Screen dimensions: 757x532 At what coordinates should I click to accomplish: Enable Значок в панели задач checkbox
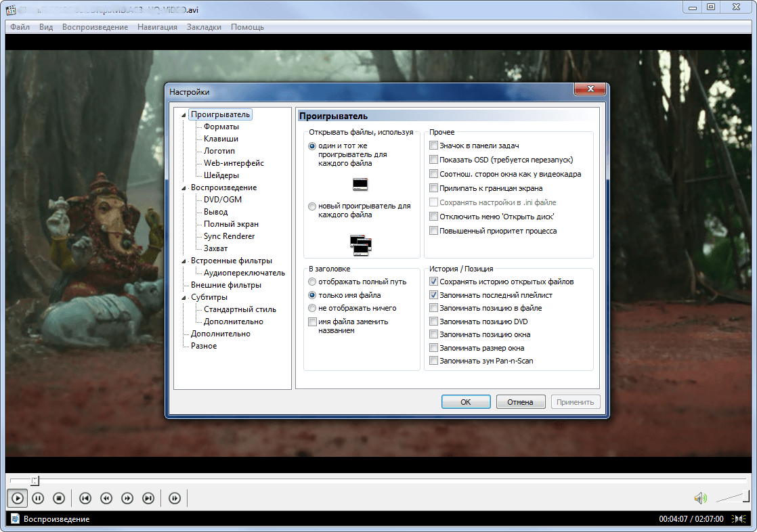(x=433, y=146)
